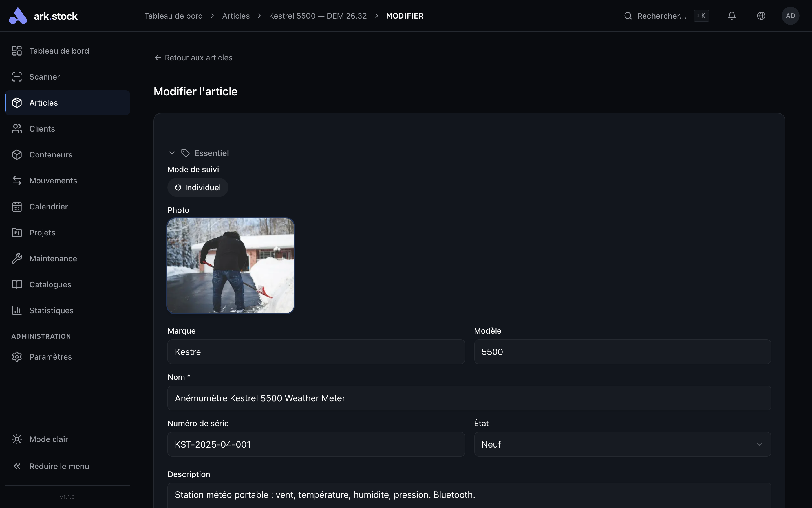
Task: Click the Articles breadcrumb link
Action: coord(236,16)
